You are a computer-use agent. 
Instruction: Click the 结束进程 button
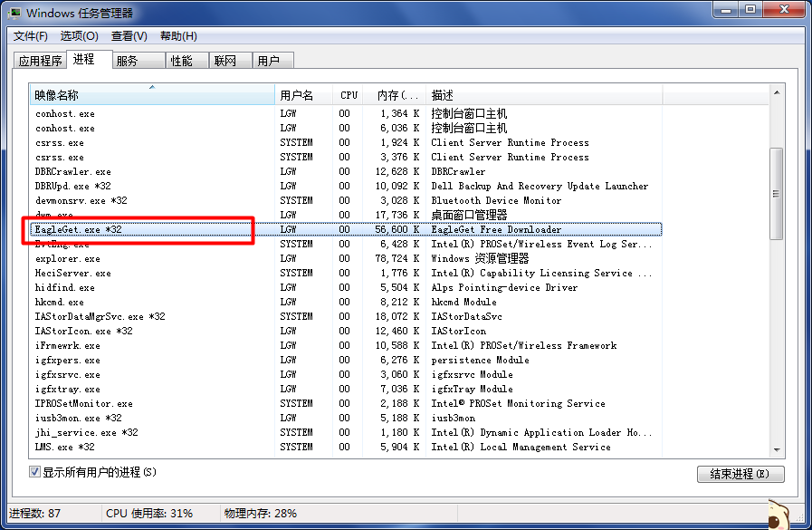pos(740,474)
